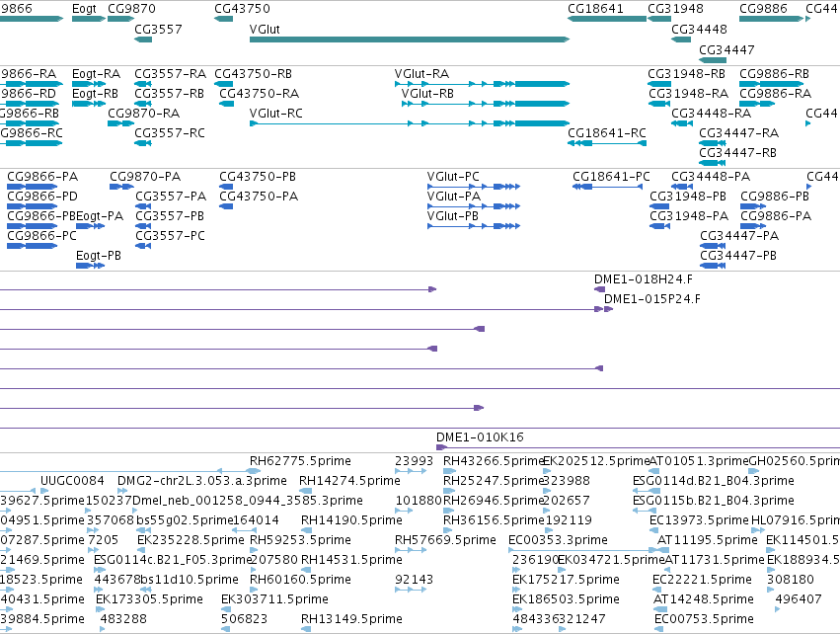This screenshot has width=840, height=634.
Task: Select protein CG31948-PA
Action: [x=660, y=226]
